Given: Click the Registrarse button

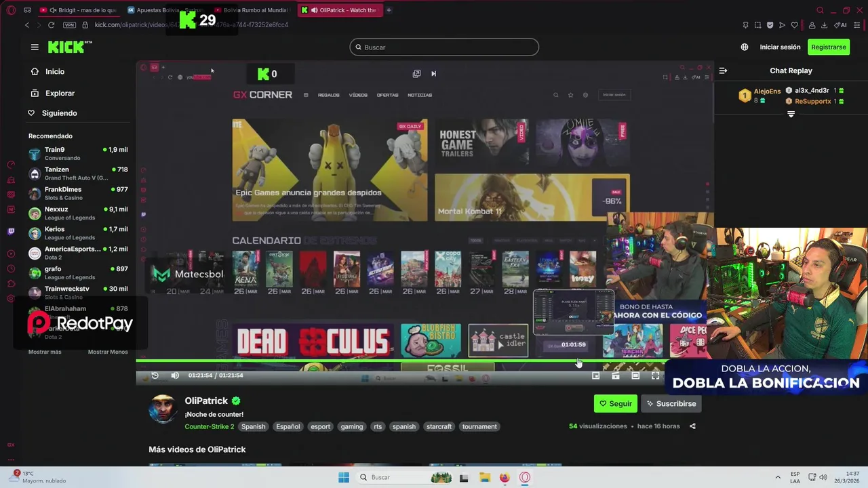Looking at the screenshot, I should tap(829, 47).
